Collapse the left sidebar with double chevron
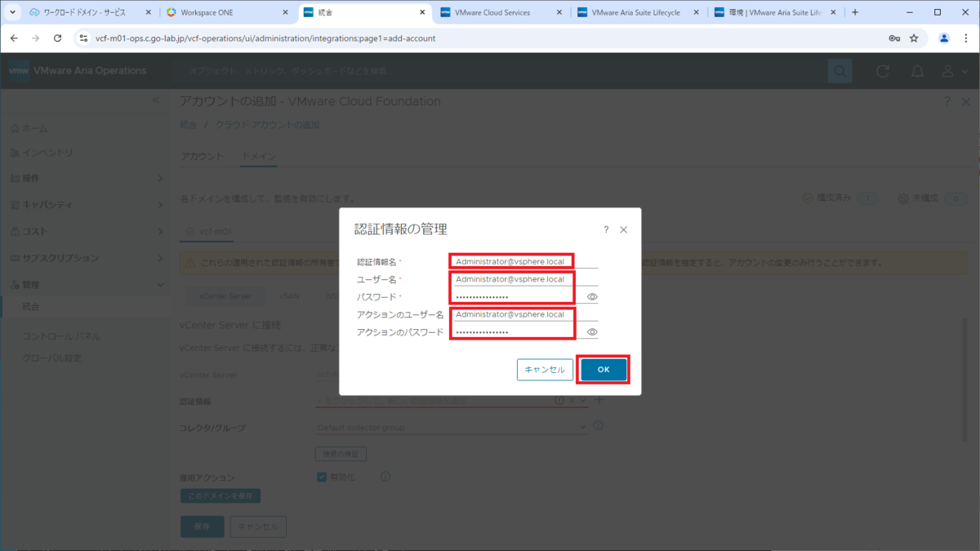The image size is (980, 551). (x=157, y=100)
